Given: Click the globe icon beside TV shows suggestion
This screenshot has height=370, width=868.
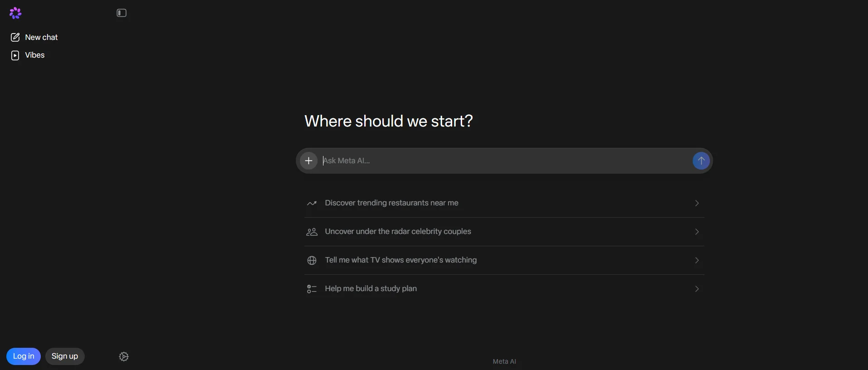Looking at the screenshot, I should [312, 261].
